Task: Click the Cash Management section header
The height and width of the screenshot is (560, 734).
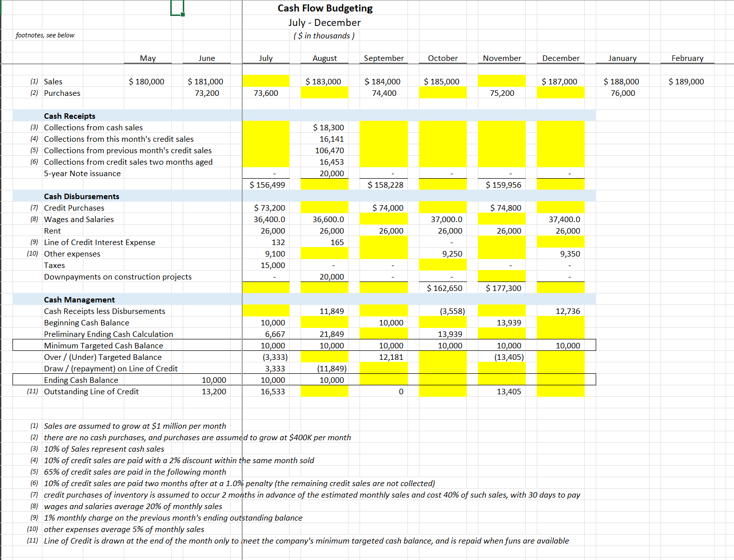Action: pos(79,299)
